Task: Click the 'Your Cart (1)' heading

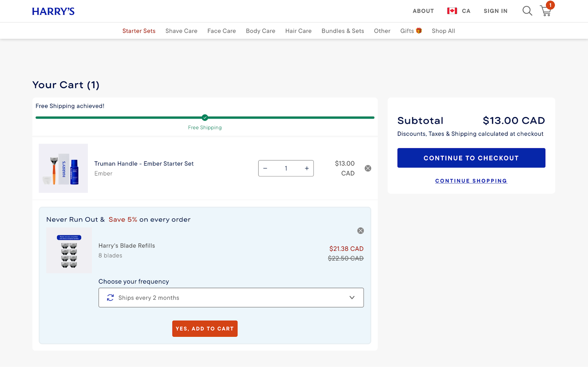Action: (66, 85)
